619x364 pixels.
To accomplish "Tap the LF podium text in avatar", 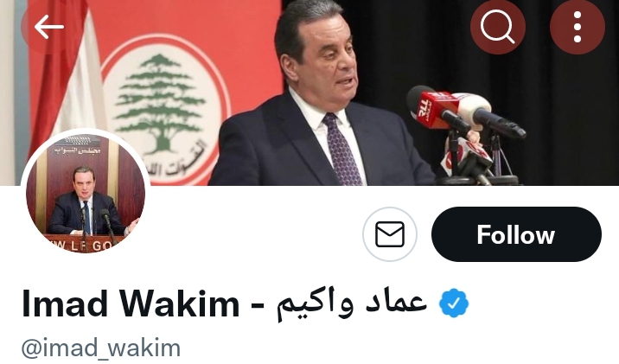I will pos(85,246).
